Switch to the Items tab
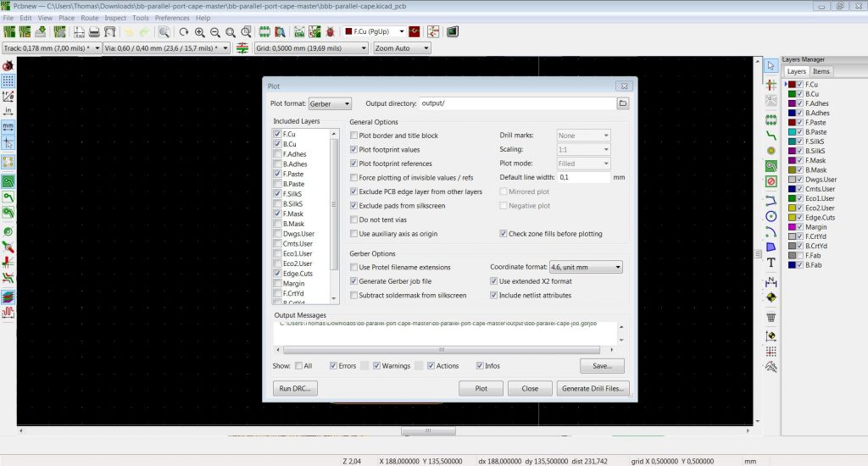This screenshot has height=466, width=868. coord(821,72)
